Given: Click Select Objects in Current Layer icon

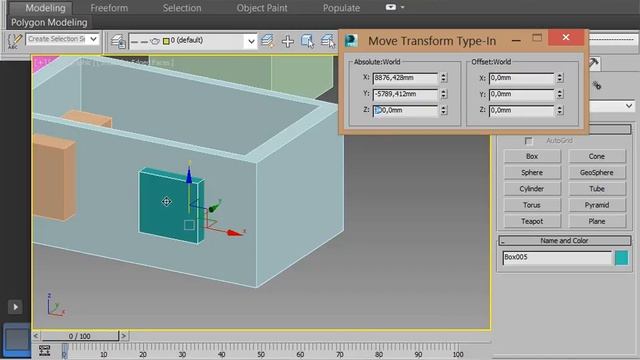Looking at the screenshot, I should click(x=307, y=41).
